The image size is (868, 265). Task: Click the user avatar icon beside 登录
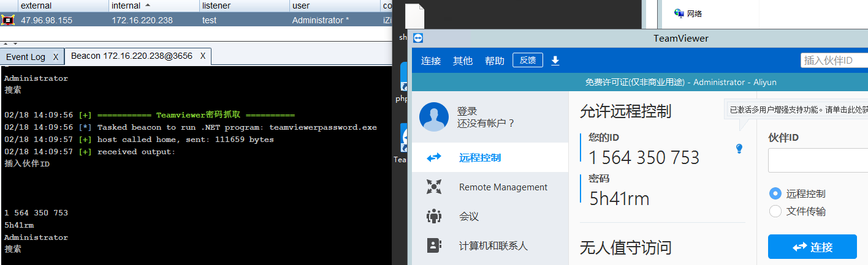coord(434,117)
